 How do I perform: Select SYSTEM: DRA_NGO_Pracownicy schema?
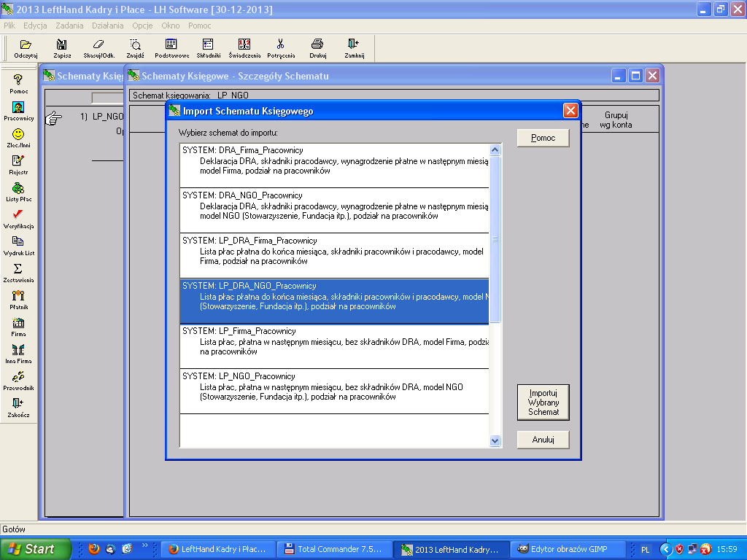[x=334, y=211]
